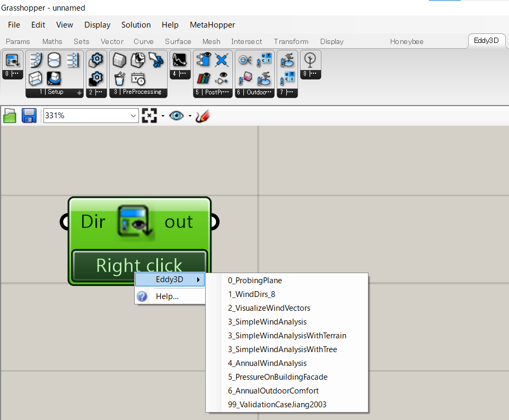Viewport: 509px width, 420px height.
Task: Open the Solution menu
Action: pyautogui.click(x=136, y=25)
